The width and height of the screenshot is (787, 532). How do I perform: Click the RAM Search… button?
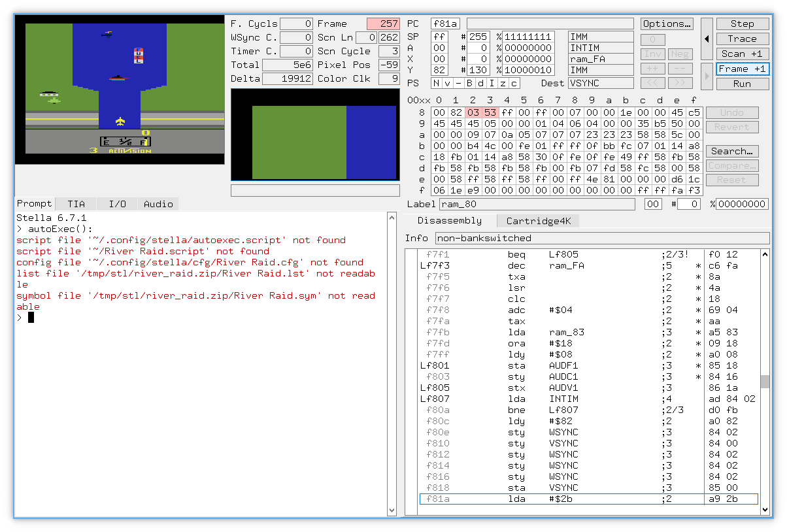[732, 151]
